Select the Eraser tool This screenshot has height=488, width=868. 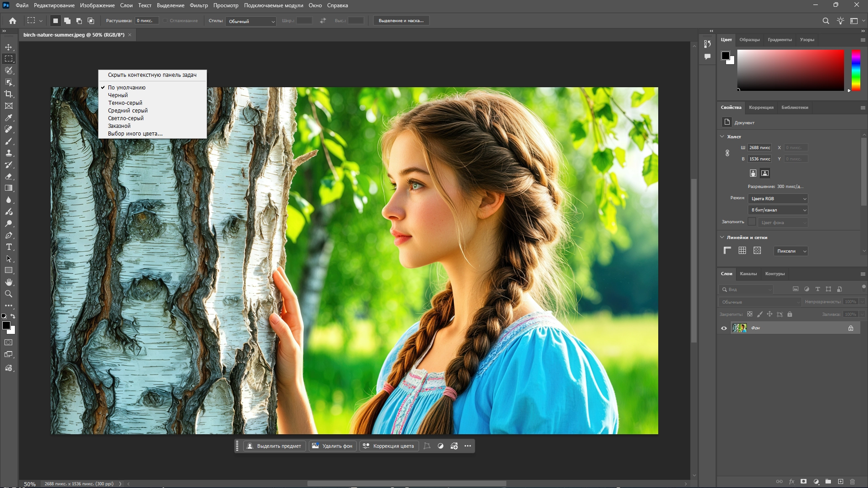[9, 176]
